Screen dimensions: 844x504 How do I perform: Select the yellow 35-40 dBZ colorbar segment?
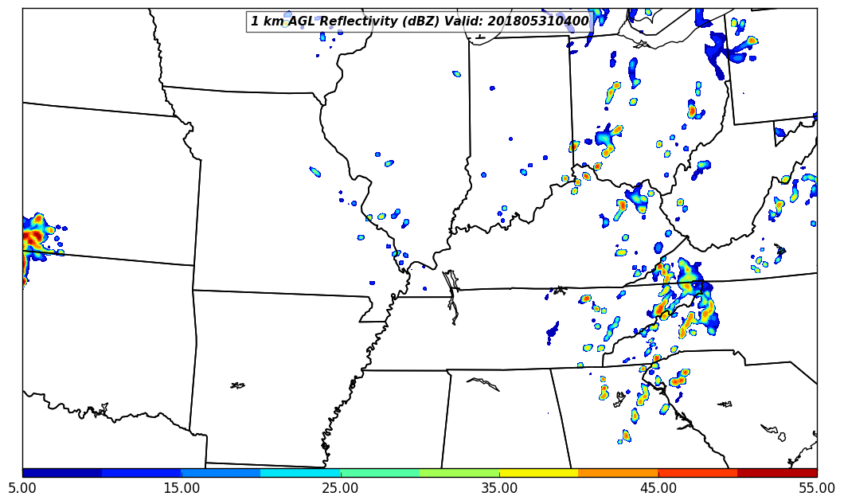click(539, 473)
